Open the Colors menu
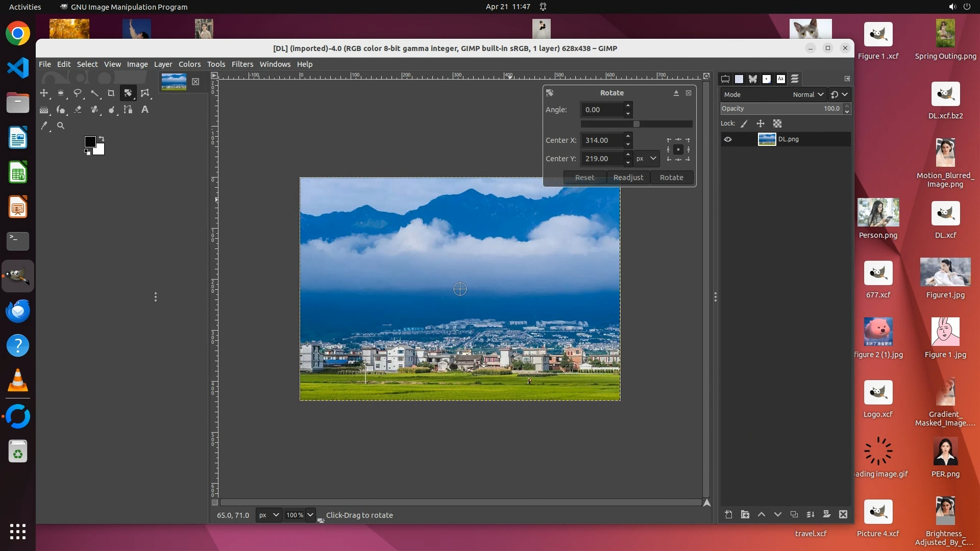 [189, 64]
